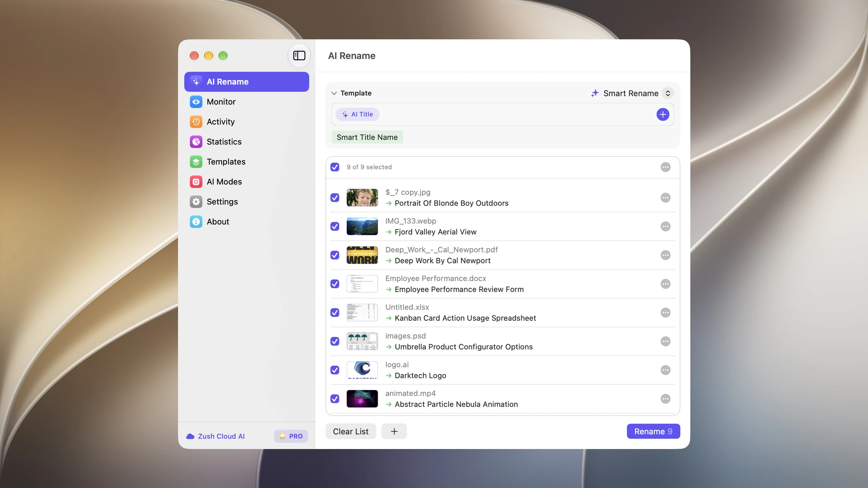Toggle the sidebar visibility icon
The height and width of the screenshot is (488, 868).
(x=299, y=56)
